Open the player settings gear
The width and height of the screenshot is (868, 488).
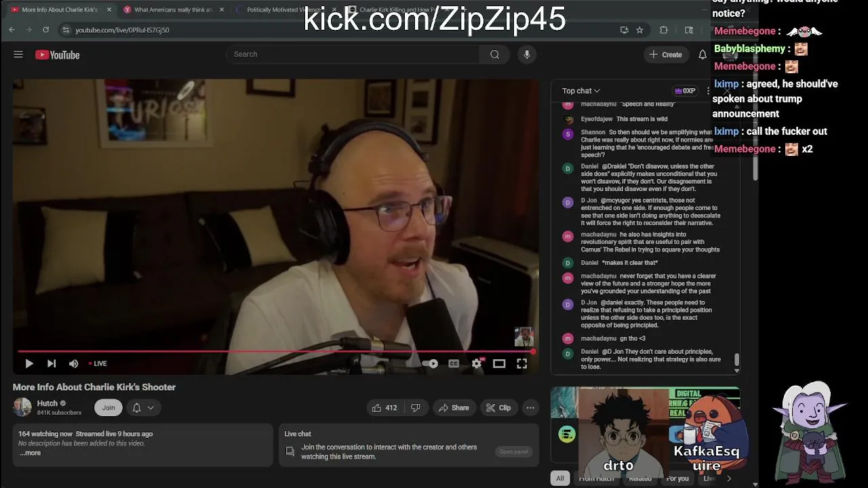point(477,364)
